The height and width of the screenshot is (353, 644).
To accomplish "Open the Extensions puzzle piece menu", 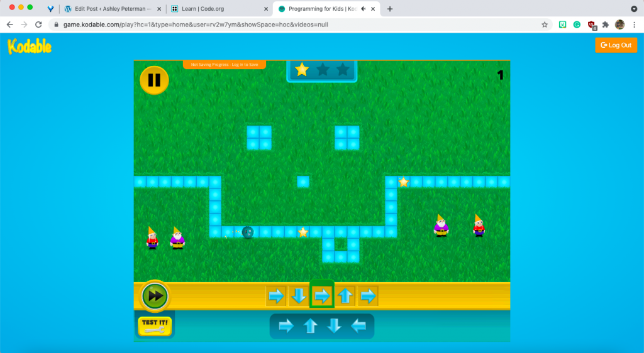I will [606, 24].
